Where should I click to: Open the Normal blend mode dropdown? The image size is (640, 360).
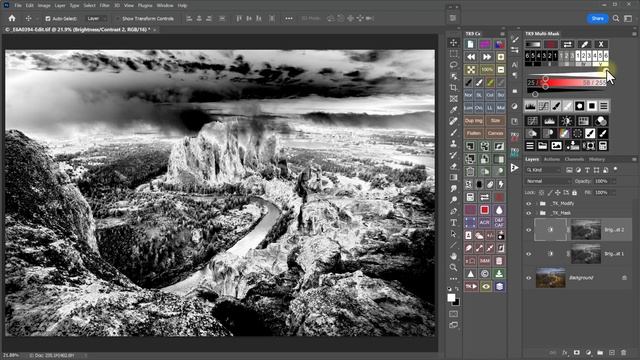(x=549, y=181)
